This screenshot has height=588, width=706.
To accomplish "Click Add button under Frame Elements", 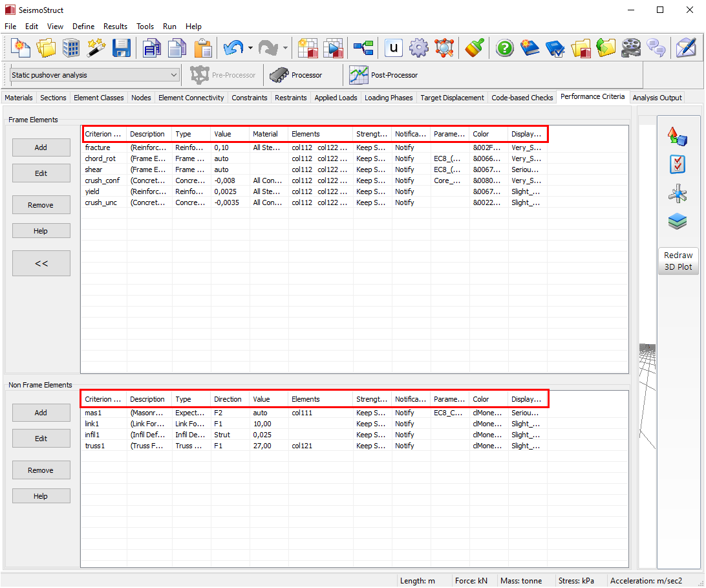I will [x=41, y=147].
